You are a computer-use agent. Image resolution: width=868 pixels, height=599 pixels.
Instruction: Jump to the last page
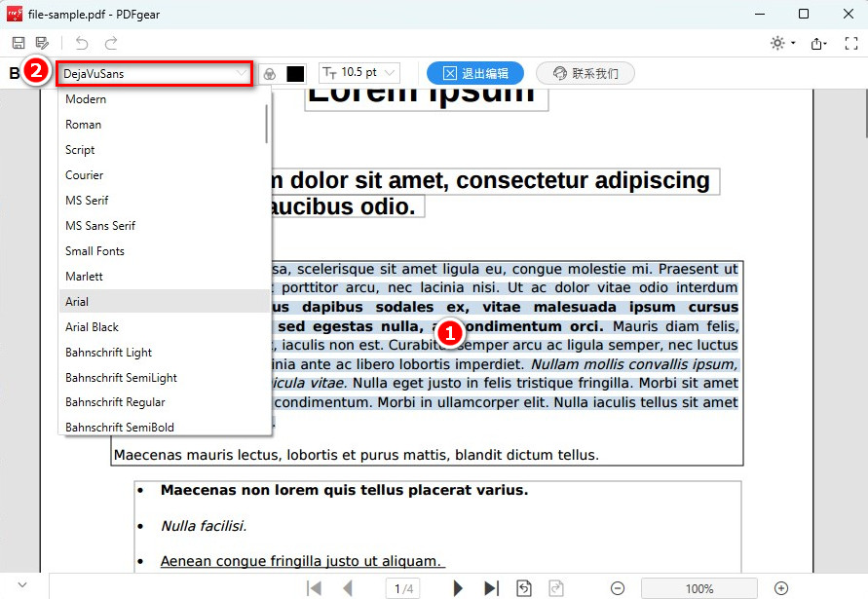coord(491,587)
